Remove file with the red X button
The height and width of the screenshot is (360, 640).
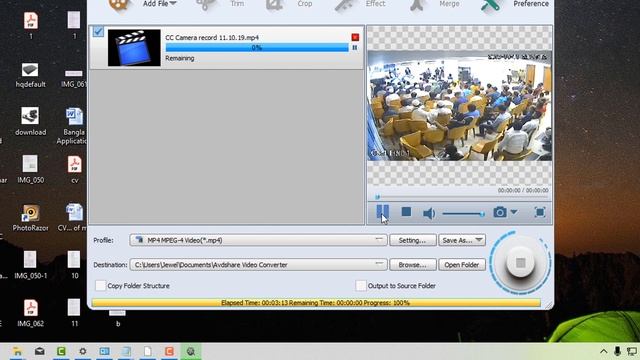click(355, 37)
